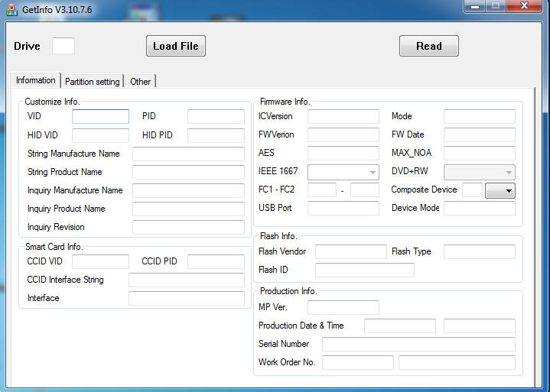Click the second Work Order No. field
The image size is (550, 392).
[x=457, y=362]
